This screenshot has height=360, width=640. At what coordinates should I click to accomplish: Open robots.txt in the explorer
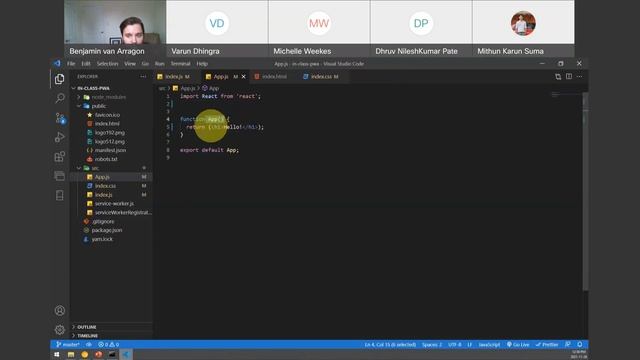pos(106,159)
